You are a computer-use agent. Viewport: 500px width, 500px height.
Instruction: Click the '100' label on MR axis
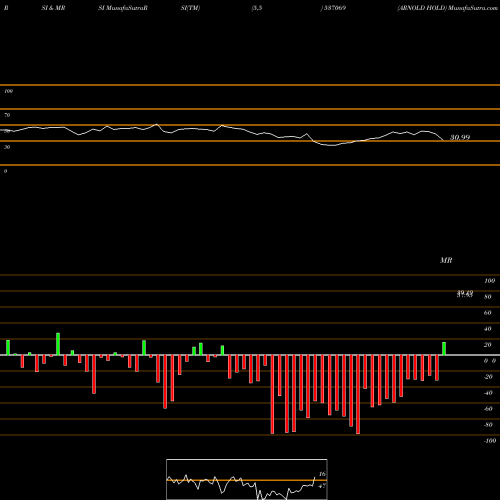pos(490,281)
